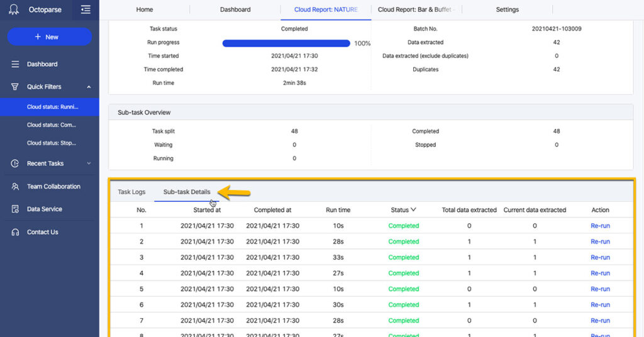Re-run sub-task number 1
The width and height of the screenshot is (644, 337).
[600, 226]
